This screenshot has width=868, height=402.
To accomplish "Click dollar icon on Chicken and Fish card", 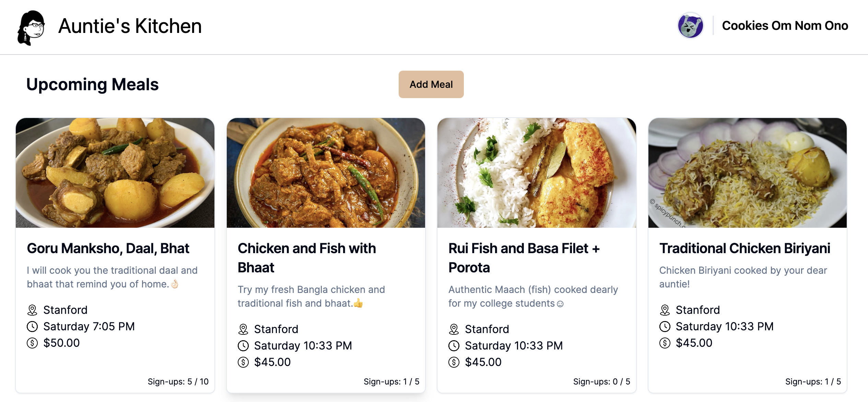I will (x=243, y=362).
